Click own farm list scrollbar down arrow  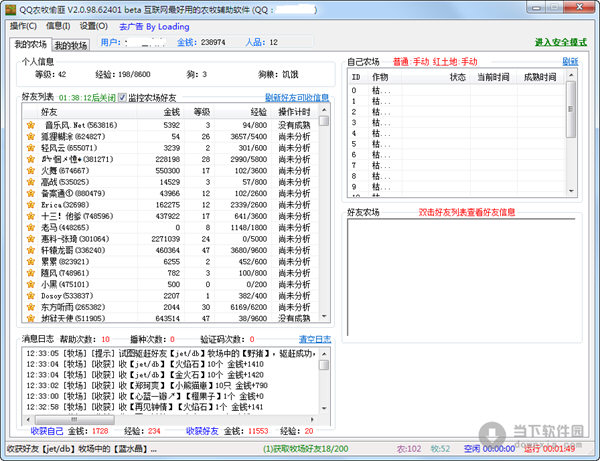(571, 191)
